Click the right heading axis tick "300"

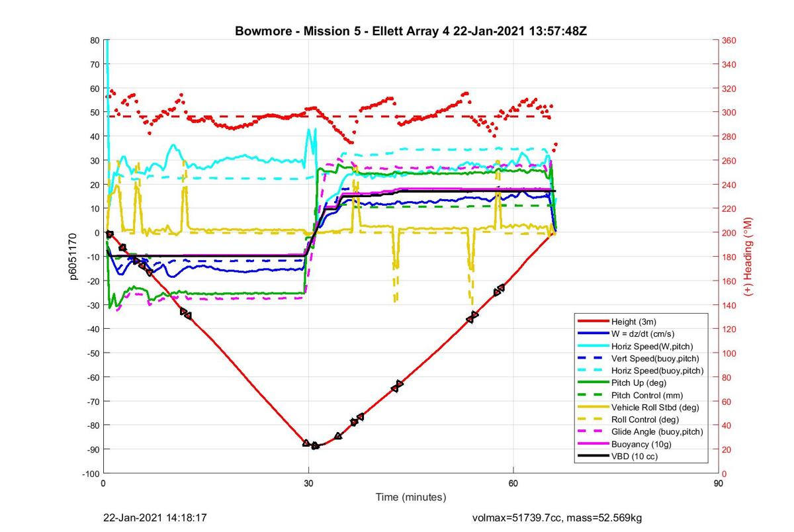coord(730,113)
